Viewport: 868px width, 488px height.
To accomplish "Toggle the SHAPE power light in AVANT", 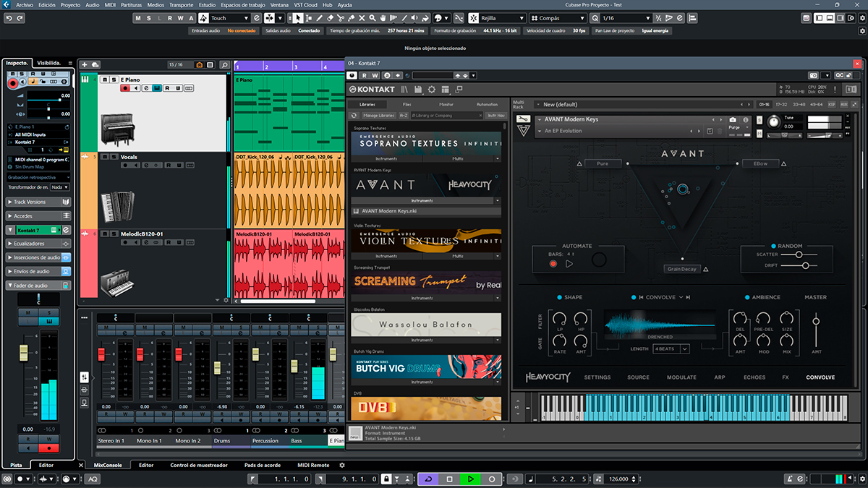I will point(560,297).
